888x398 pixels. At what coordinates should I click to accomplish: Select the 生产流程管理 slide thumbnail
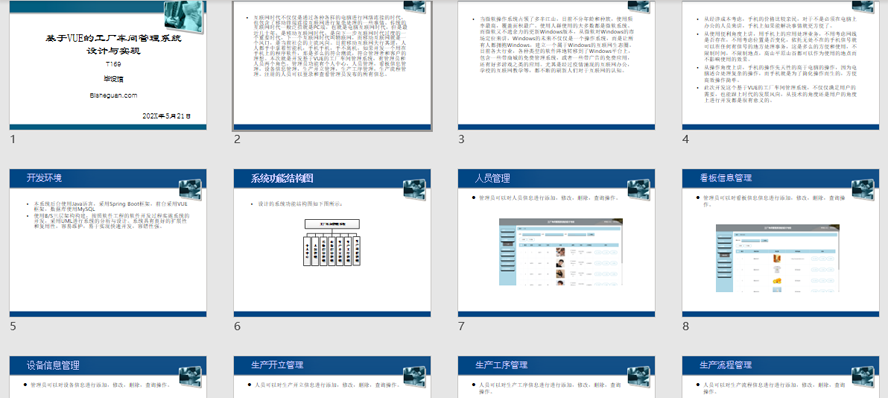(x=780, y=377)
